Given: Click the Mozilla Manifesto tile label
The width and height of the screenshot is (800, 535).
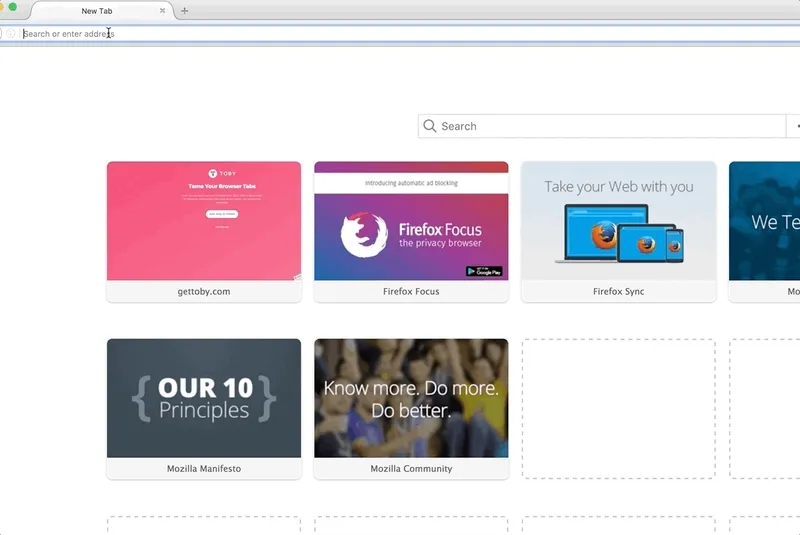Looking at the screenshot, I should pos(204,469).
